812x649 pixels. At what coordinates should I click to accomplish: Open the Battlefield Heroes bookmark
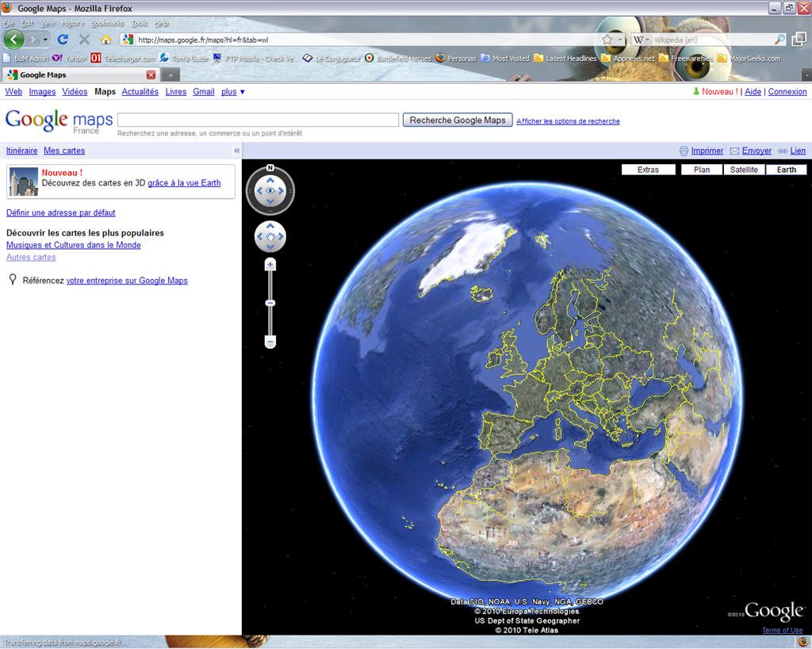point(398,58)
